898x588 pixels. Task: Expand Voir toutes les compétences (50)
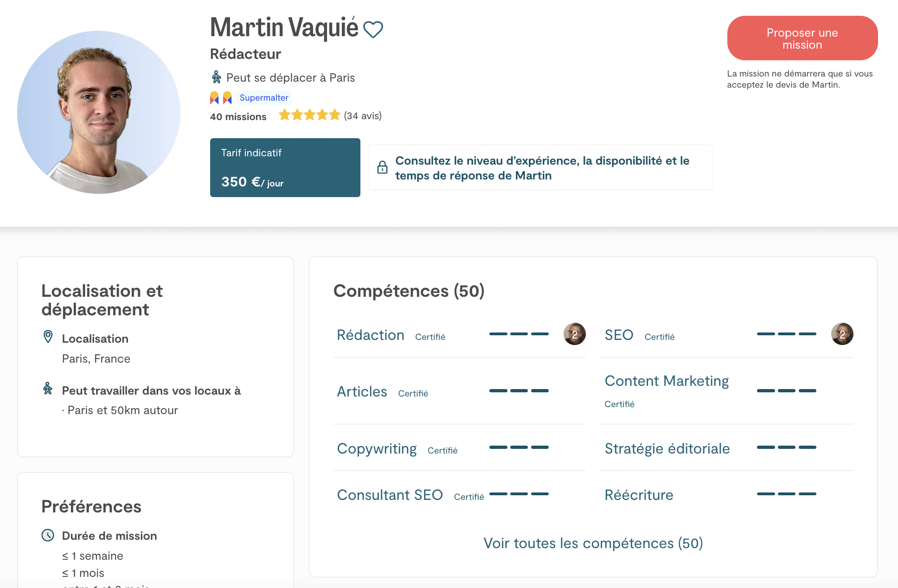click(x=593, y=543)
